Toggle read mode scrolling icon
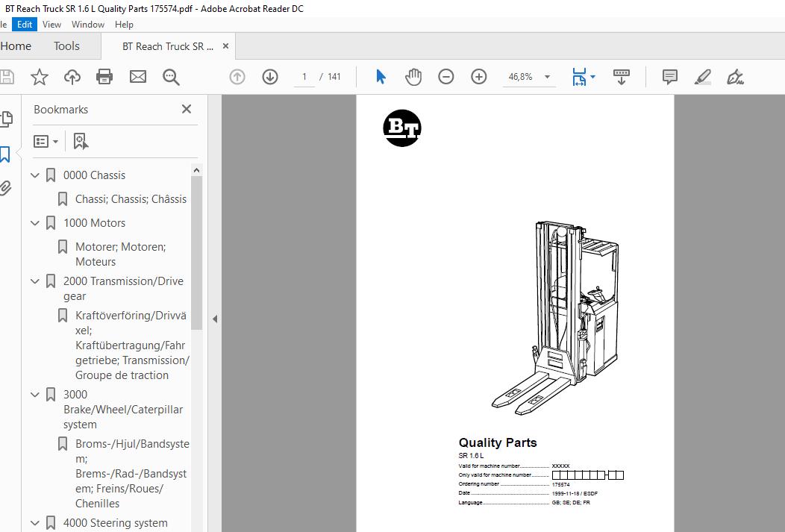785x532 pixels. coord(622,77)
